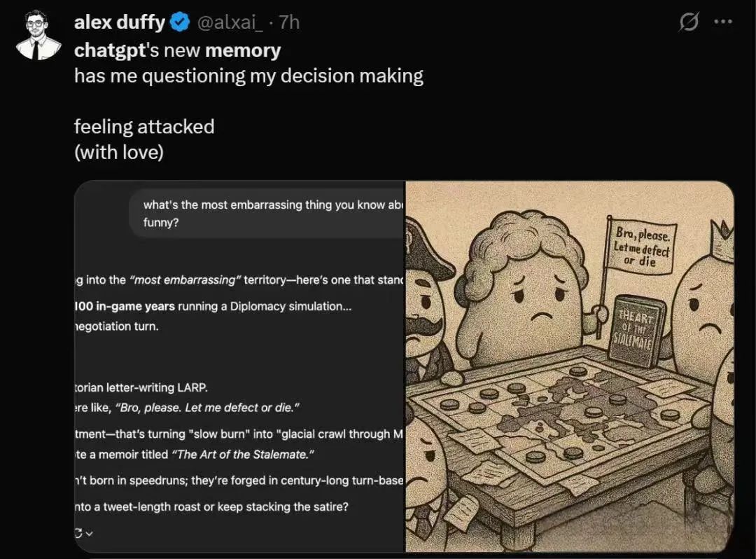Open the 7h timestamp link

pyautogui.click(x=289, y=22)
